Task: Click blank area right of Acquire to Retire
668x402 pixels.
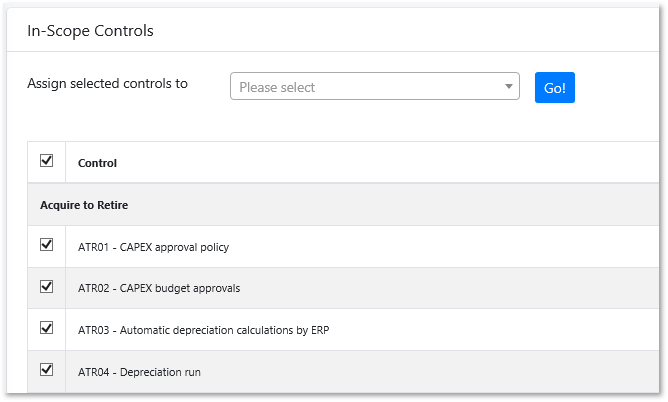Action: pos(400,205)
